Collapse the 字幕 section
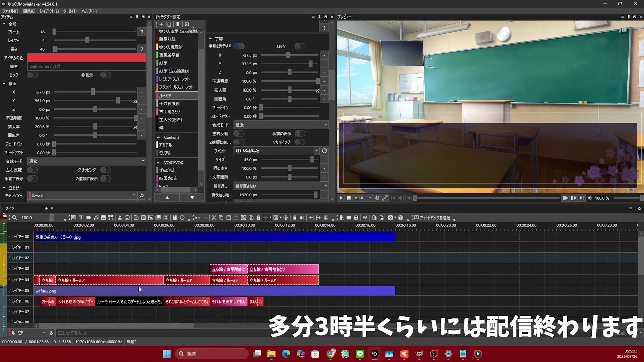The height and width of the screenshot is (362, 644). [211, 39]
